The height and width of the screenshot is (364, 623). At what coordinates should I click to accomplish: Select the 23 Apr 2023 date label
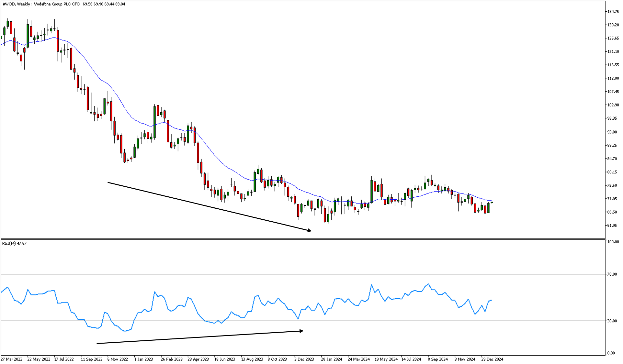(198, 359)
